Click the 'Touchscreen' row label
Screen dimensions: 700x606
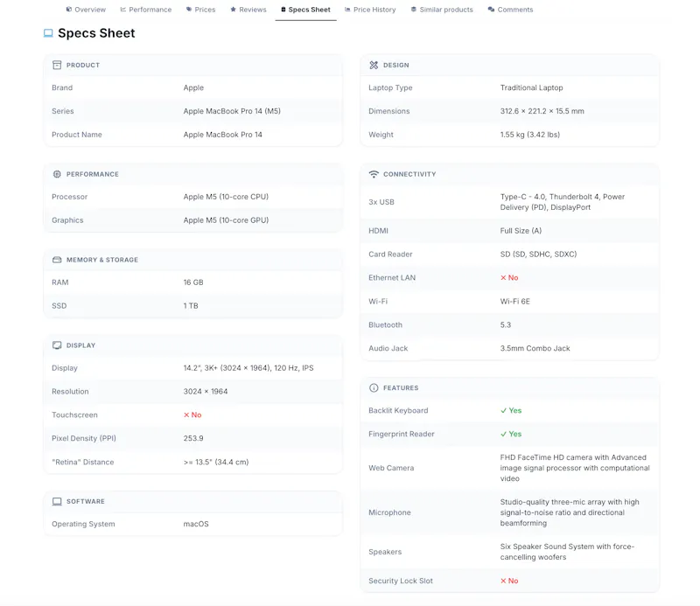pyautogui.click(x=74, y=415)
